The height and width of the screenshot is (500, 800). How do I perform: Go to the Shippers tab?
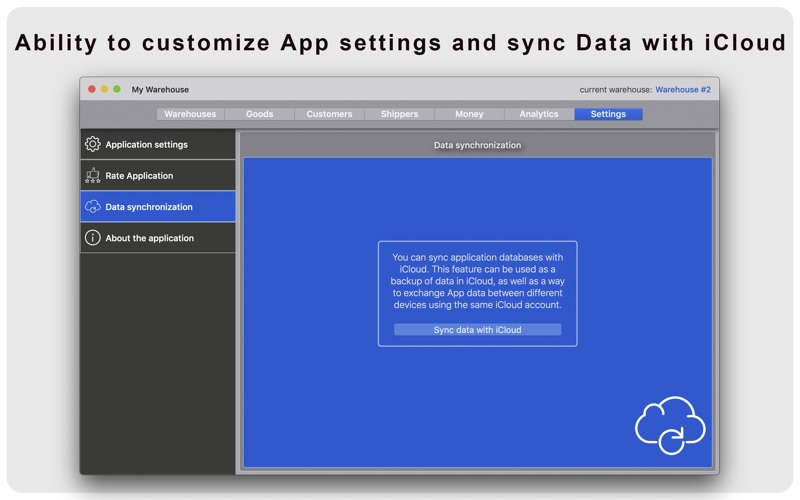pos(399,114)
